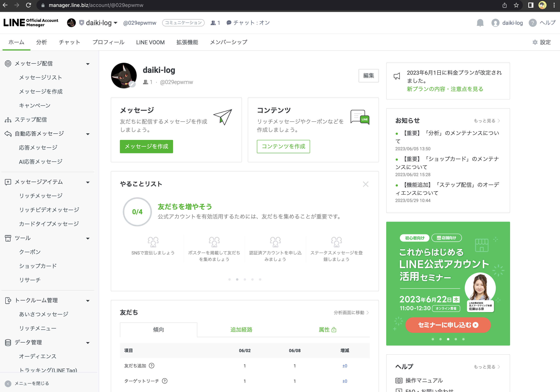
Task: Expand ヘルプ with もっと見る
Action: pos(487,367)
